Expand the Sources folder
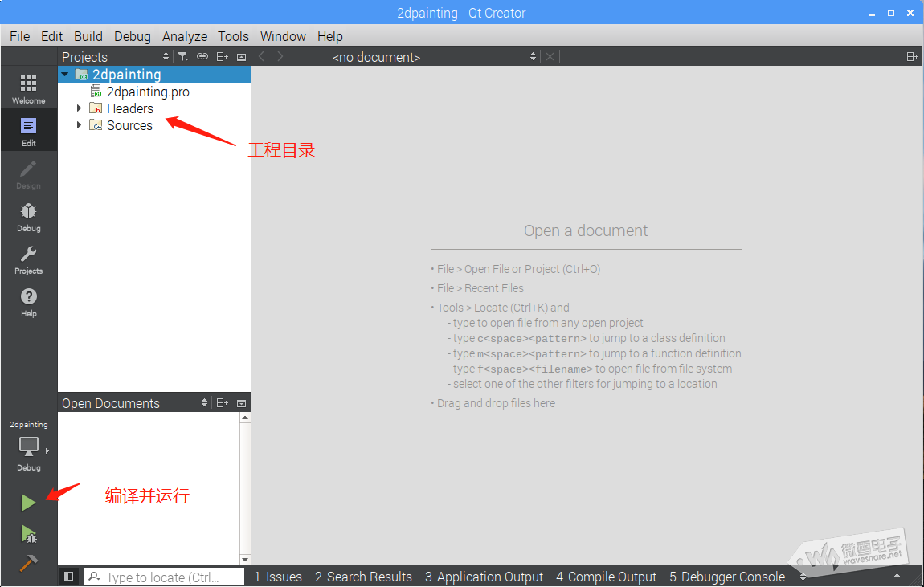Viewport: 924px width, 587px height. point(79,125)
